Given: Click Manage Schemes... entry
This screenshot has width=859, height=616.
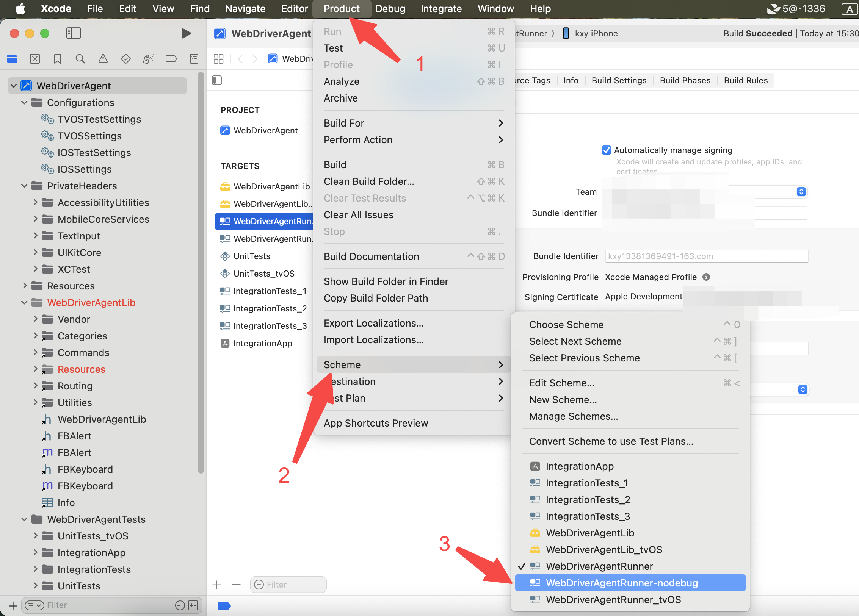Looking at the screenshot, I should coord(573,416).
